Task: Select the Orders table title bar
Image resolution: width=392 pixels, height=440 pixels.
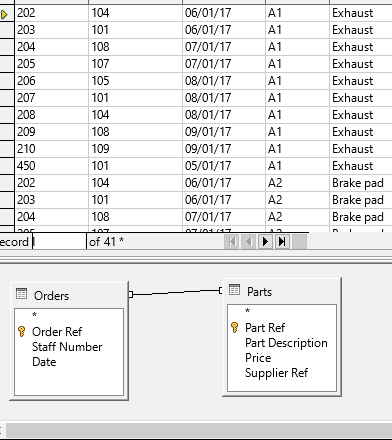Action: [69, 295]
